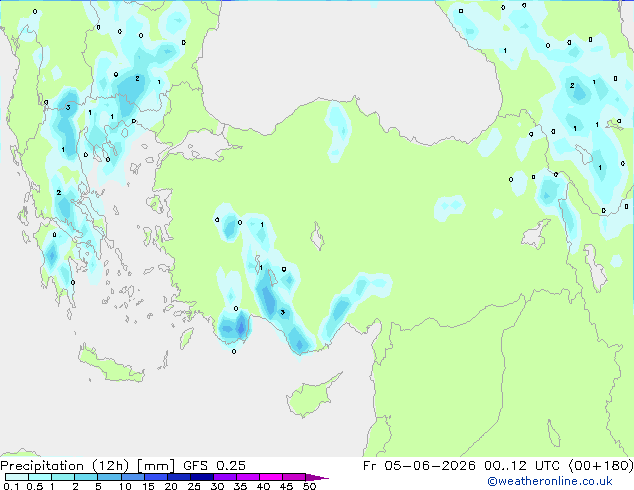The width and height of the screenshot is (634, 490).
Task: Open the weatheronline.co.uk copyright link
Action: point(550,481)
